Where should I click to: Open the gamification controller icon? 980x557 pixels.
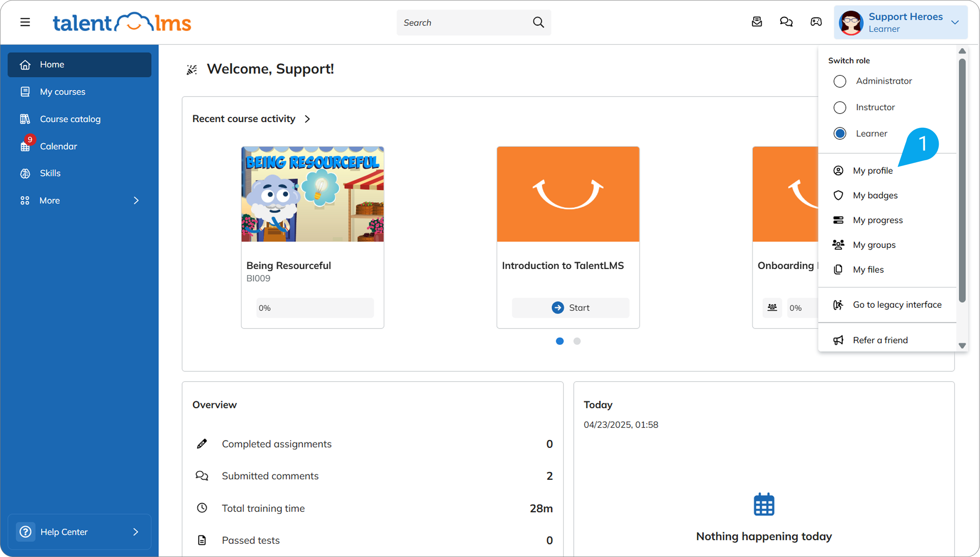816,22
